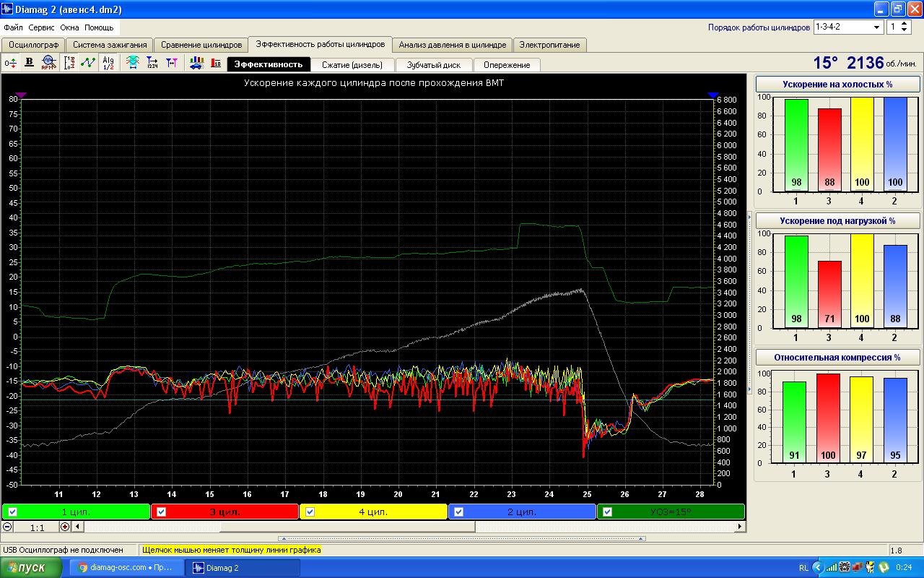The height and width of the screenshot is (578, 924).
Task: Click the Ускорение под нагрузкой % header
Action: [x=837, y=220]
